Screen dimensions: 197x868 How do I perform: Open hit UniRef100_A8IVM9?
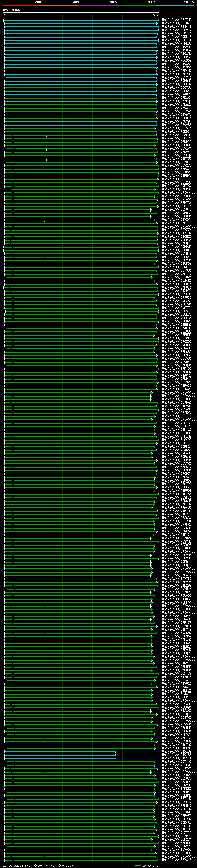coord(177,20)
